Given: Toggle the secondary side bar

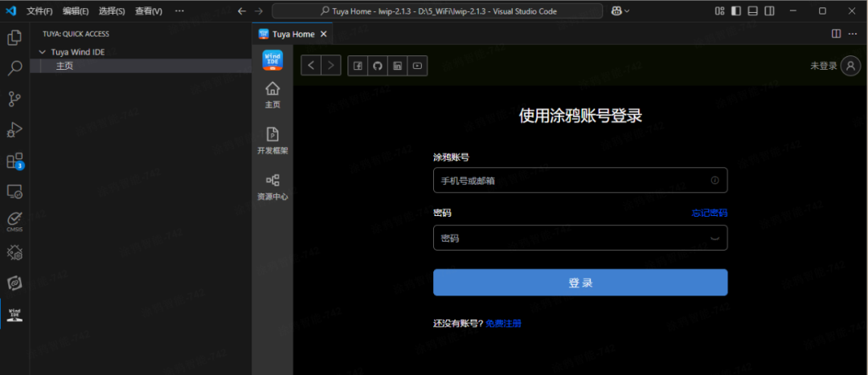Looking at the screenshot, I should pos(769,11).
